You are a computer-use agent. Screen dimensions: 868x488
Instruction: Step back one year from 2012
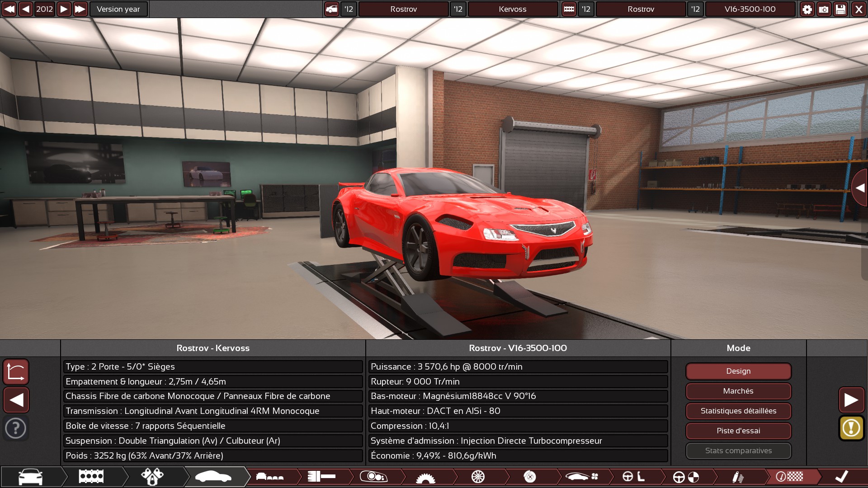pyautogui.click(x=26, y=9)
